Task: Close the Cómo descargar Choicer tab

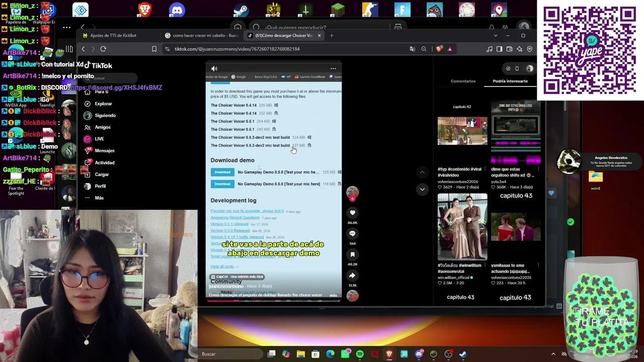Action: [x=319, y=35]
